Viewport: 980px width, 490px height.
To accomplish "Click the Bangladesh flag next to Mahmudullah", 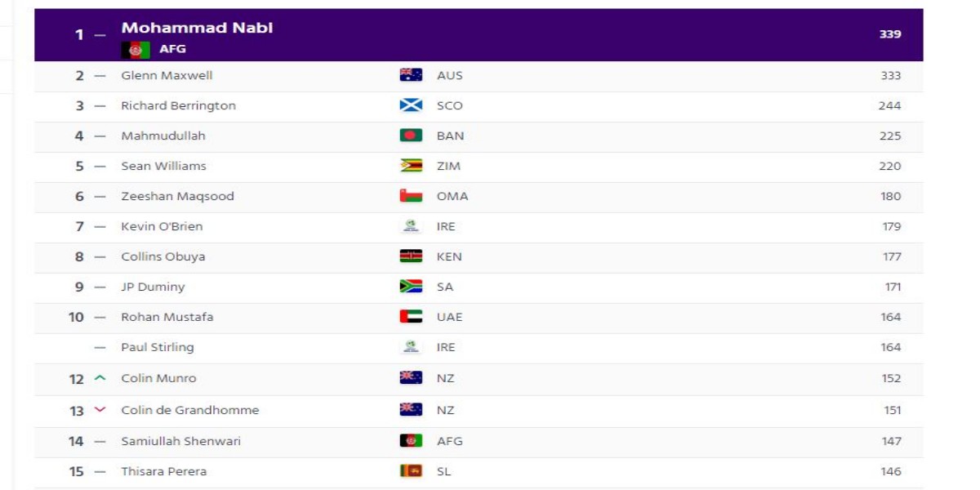I will [x=411, y=136].
